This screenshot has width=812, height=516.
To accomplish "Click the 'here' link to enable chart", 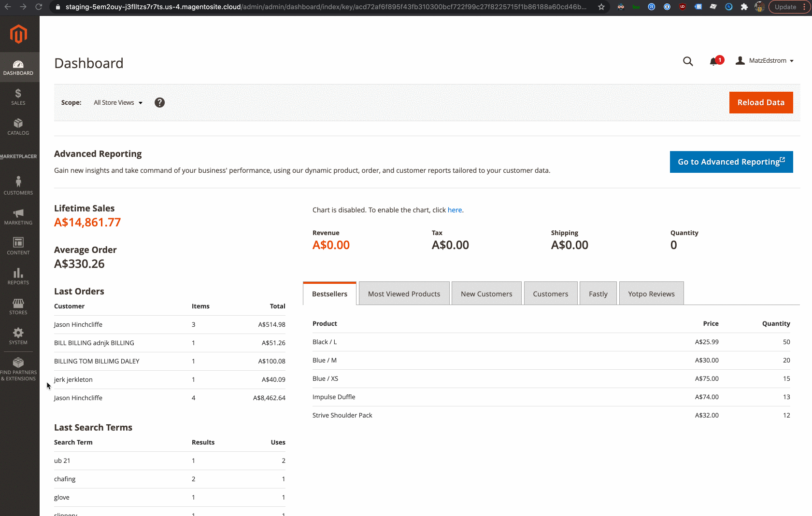I will click(x=455, y=210).
